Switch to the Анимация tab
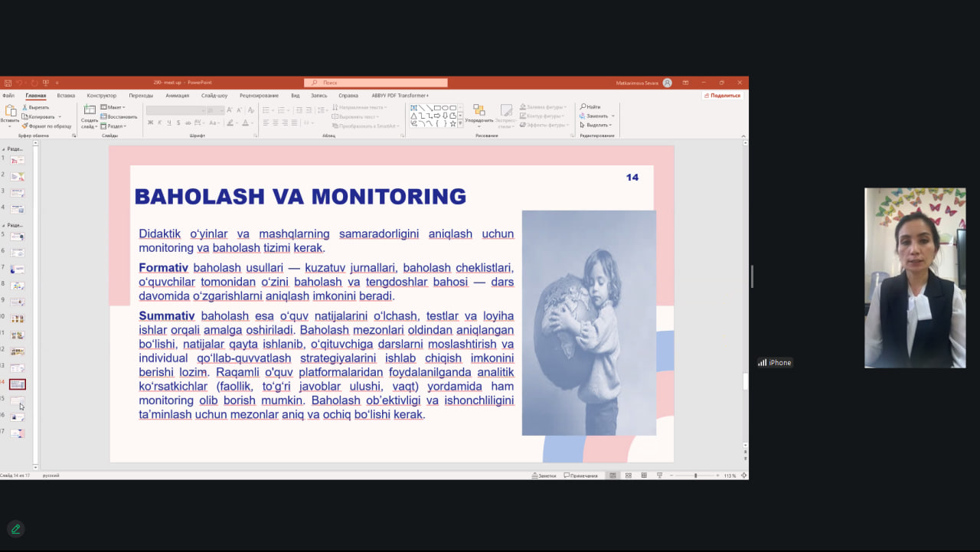Viewport: 980px width, 552px height. coord(177,96)
